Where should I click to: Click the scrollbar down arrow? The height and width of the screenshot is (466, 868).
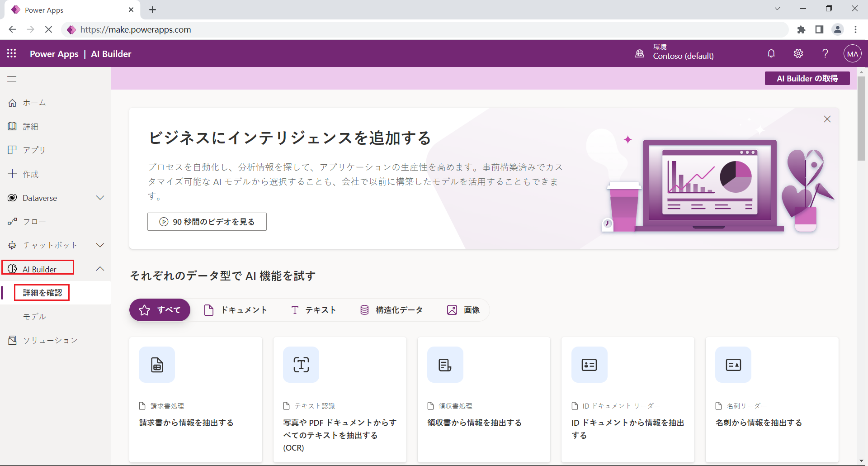[862, 461]
